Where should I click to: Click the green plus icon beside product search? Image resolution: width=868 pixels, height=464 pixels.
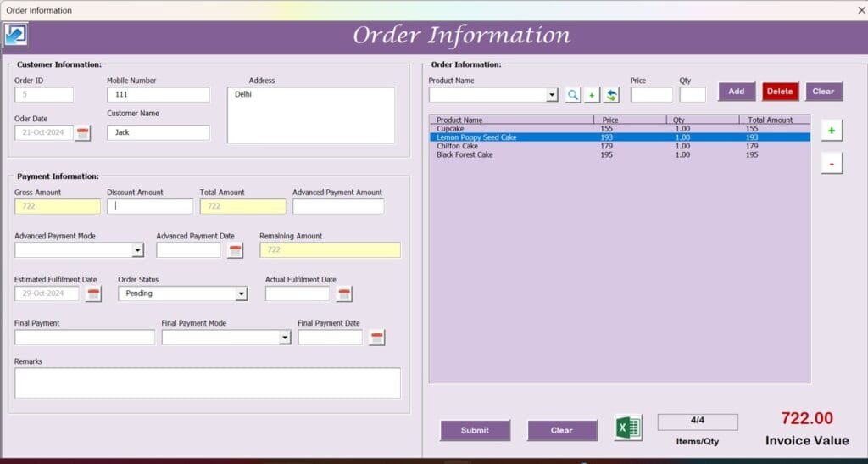[592, 95]
